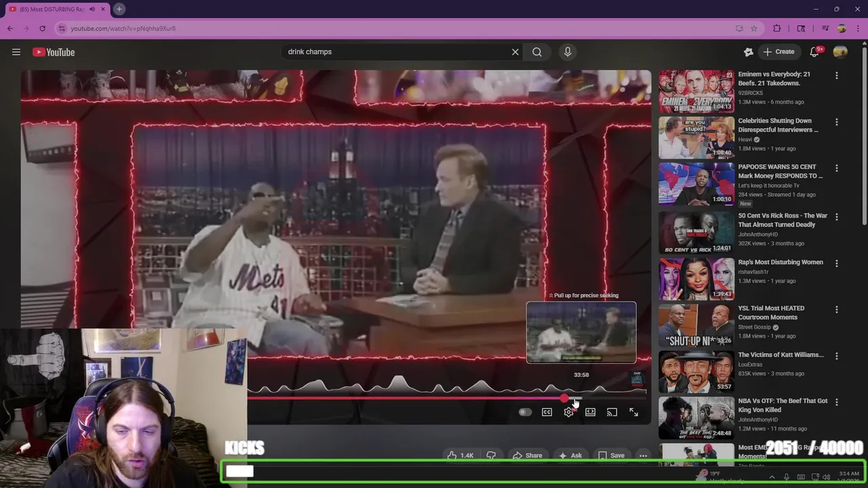Click the red progress bar scrubber

[564, 399]
